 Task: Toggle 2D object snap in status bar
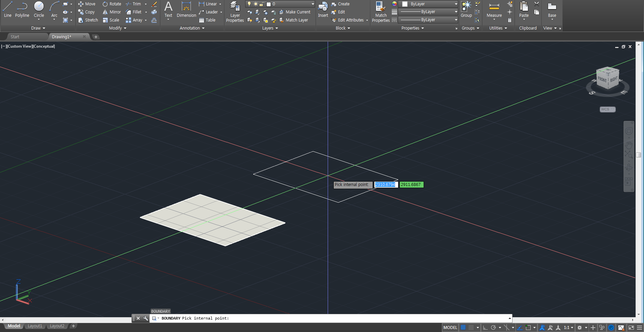point(528,328)
